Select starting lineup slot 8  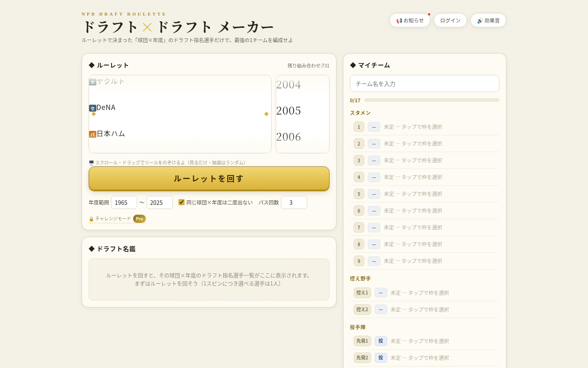pos(425,244)
